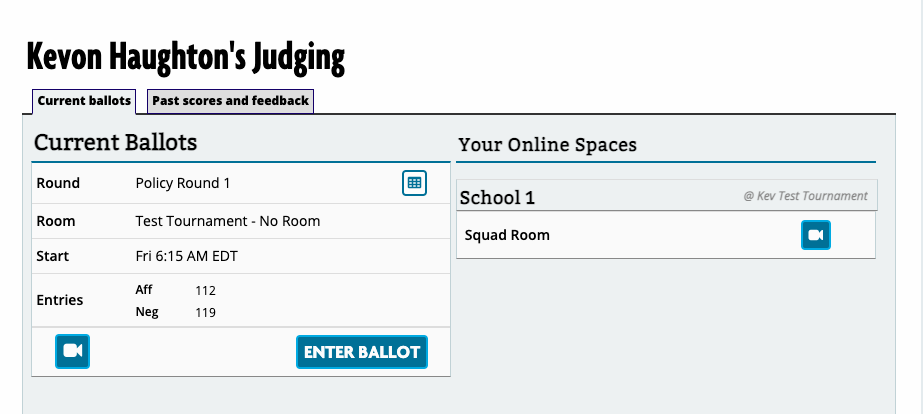Join Squad Room via its camera icon

tap(815, 235)
